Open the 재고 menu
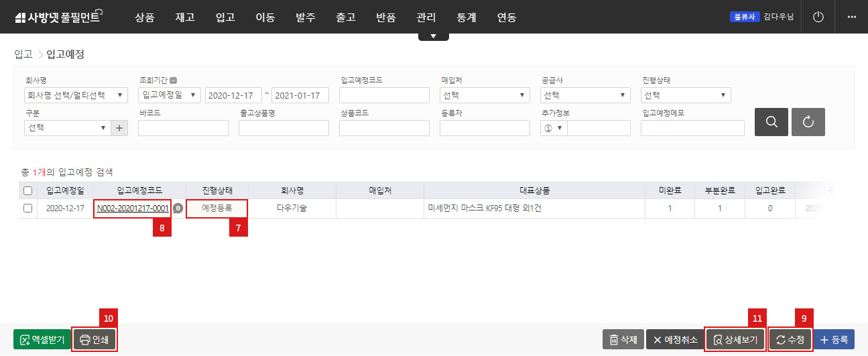The width and height of the screenshot is (868, 356). coord(184,17)
